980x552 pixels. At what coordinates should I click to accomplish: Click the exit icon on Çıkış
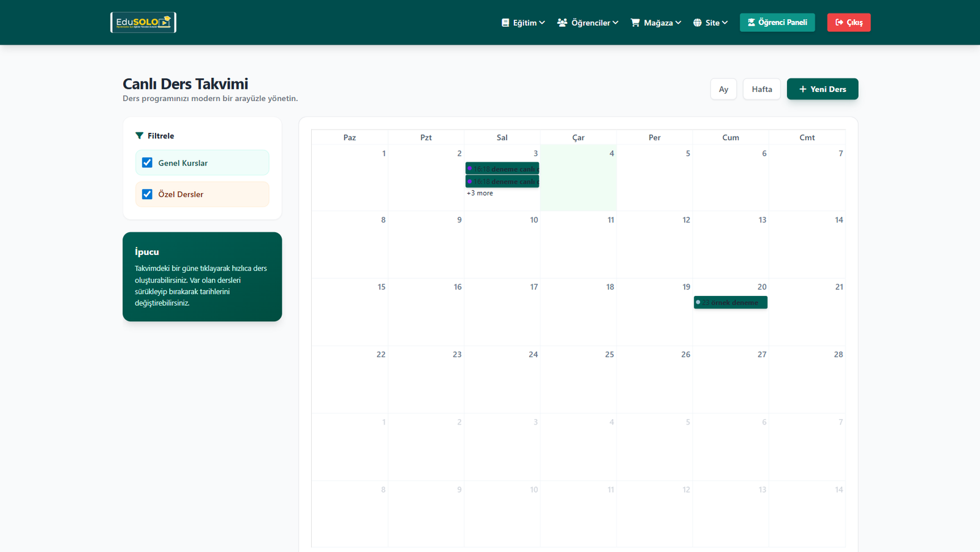(x=839, y=23)
